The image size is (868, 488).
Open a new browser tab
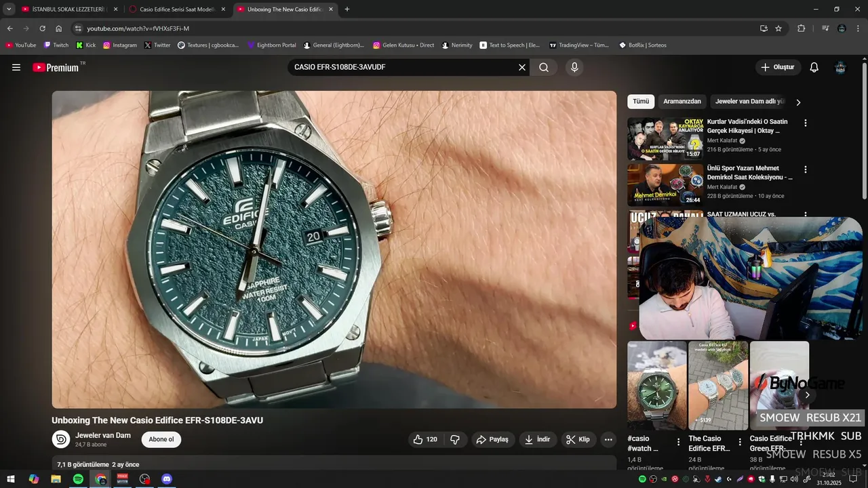pyautogui.click(x=347, y=9)
